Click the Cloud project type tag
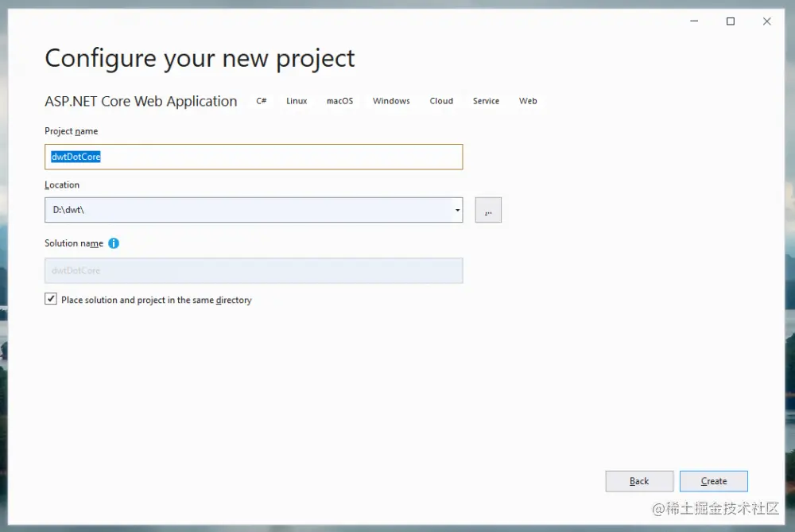This screenshot has width=795, height=532. pos(441,101)
